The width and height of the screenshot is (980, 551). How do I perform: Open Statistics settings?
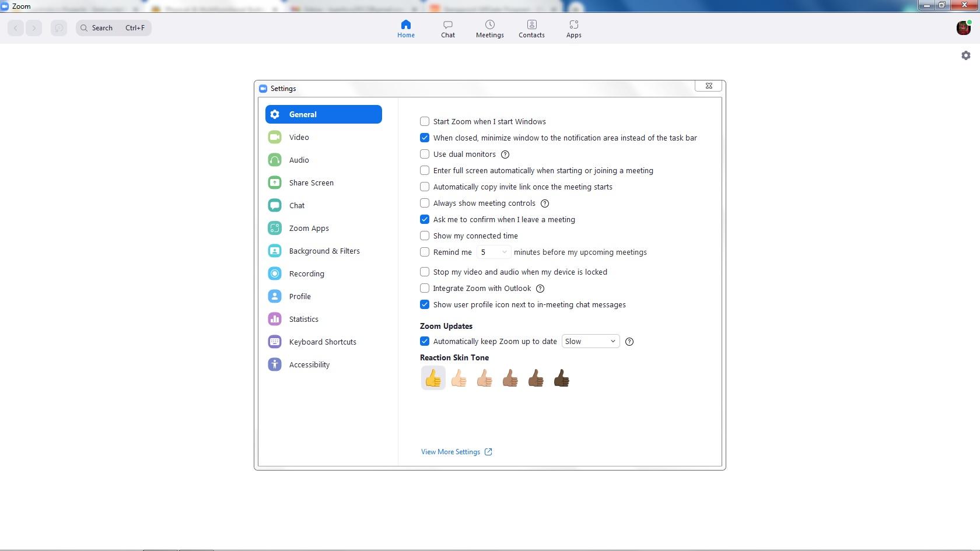pos(324,319)
